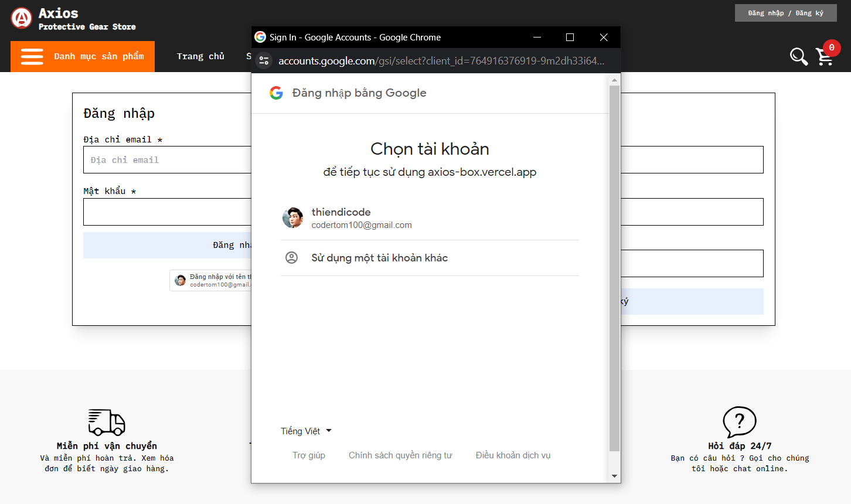
Task: Focus the Mật khẩu password field
Action: tap(167, 212)
